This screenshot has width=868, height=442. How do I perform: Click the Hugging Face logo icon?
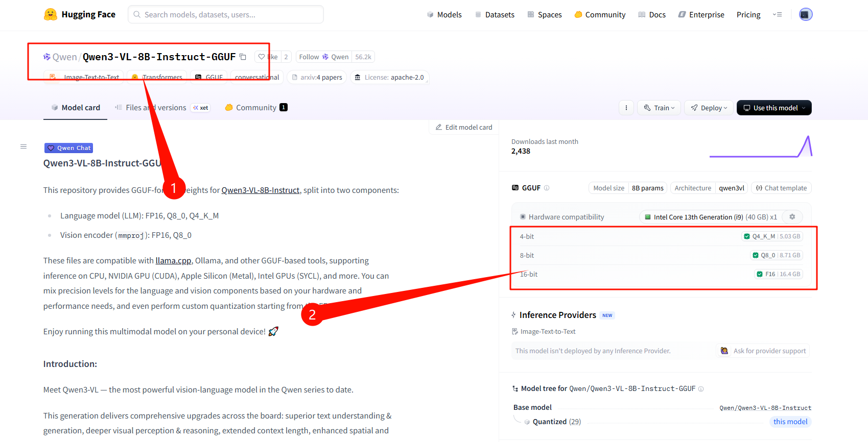coord(50,14)
